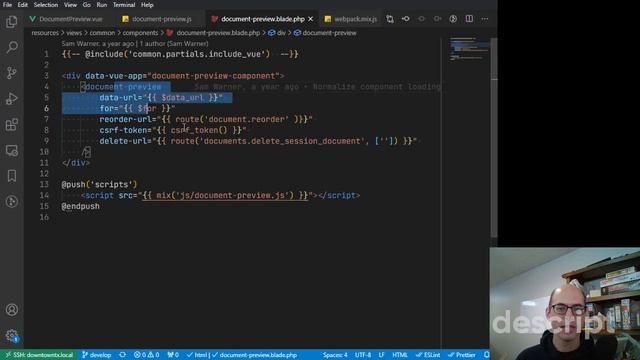
Task: Open notifications bell in status bar
Action: (x=487, y=355)
